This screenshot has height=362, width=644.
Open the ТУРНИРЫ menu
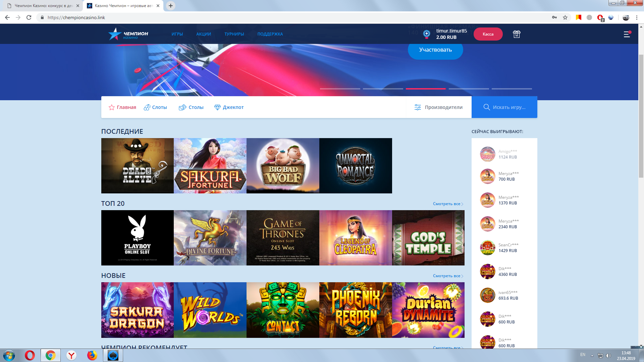(234, 34)
